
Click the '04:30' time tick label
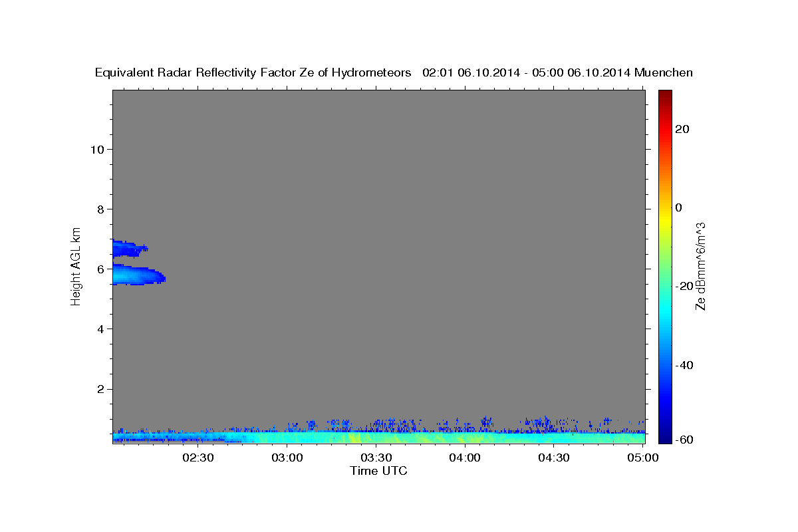point(554,458)
